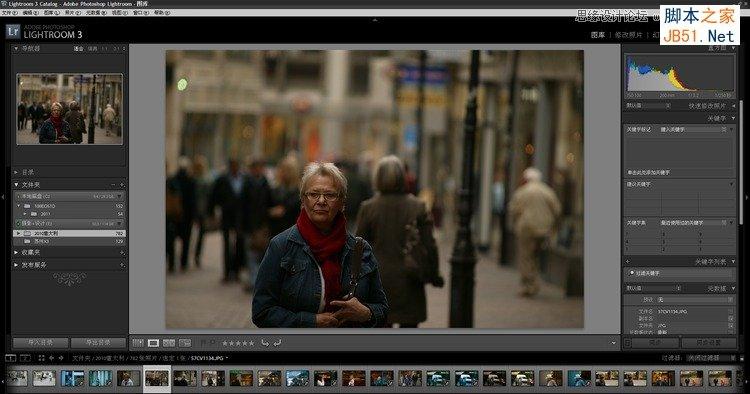The image size is (750, 394).
Task: Go forward with filmstrip right arrow
Action: coord(61,358)
